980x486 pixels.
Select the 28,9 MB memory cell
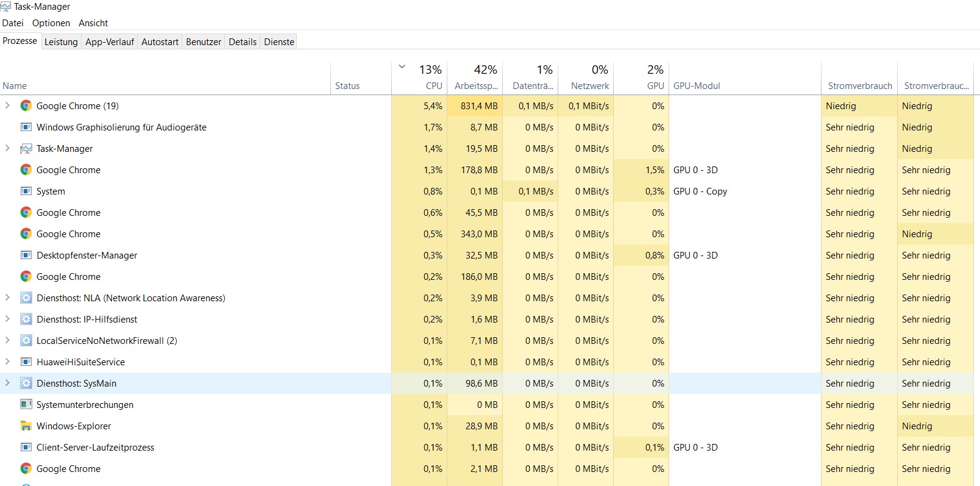pyautogui.click(x=475, y=426)
